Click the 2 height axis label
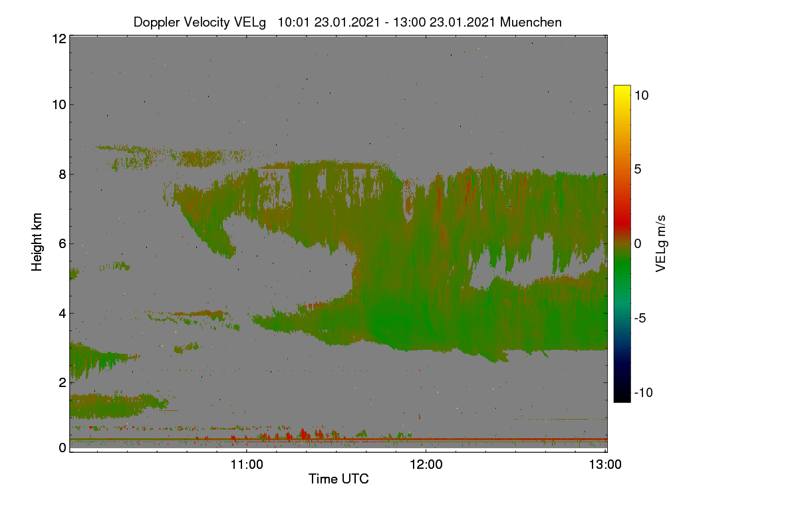 click(63, 382)
